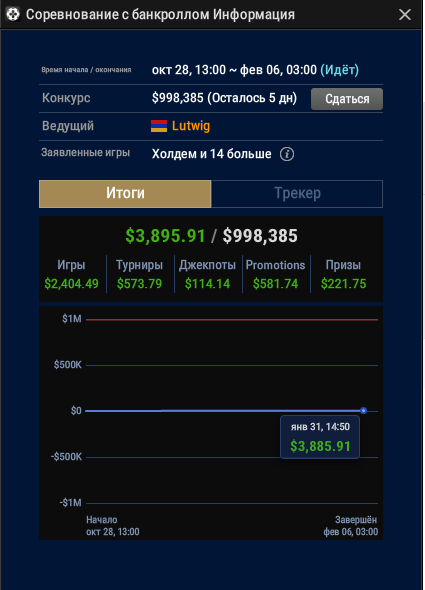The image size is (425, 590).
Task: Click the Турниры $573.79 stat
Action: [x=139, y=274]
